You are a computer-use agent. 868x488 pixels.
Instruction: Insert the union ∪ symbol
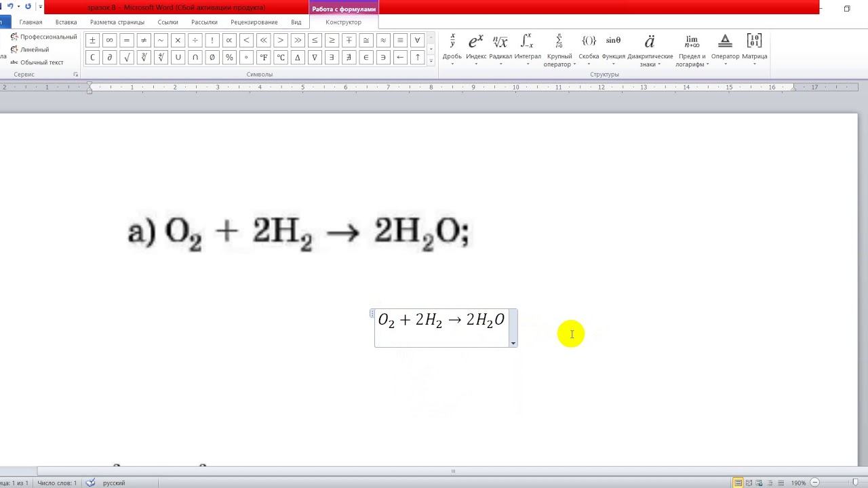pyautogui.click(x=178, y=58)
